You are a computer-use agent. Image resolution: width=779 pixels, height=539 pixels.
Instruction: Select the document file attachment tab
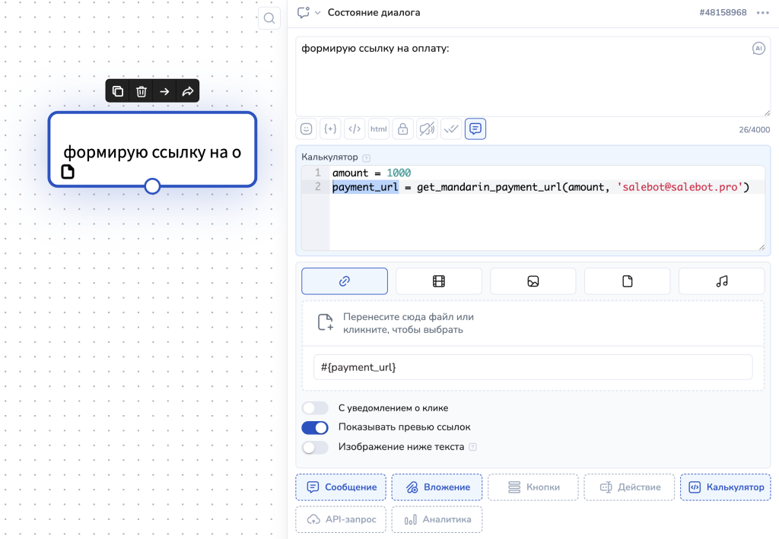pos(627,281)
